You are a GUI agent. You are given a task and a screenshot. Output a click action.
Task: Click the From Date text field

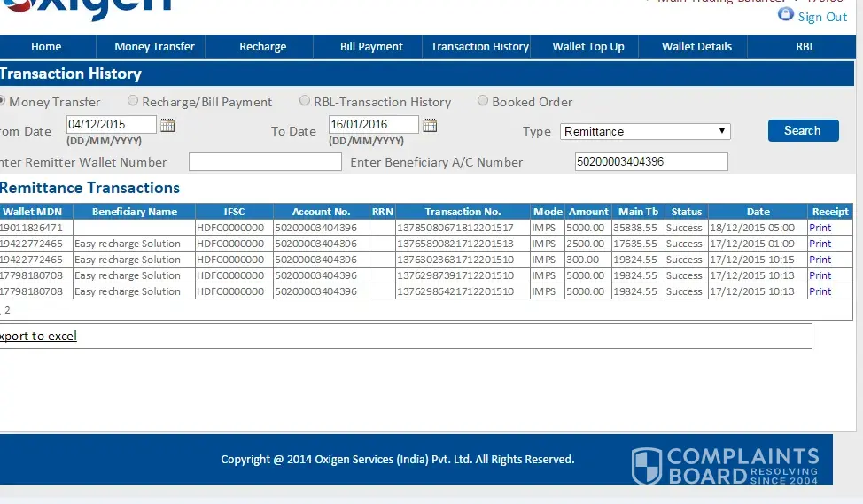[x=111, y=125]
